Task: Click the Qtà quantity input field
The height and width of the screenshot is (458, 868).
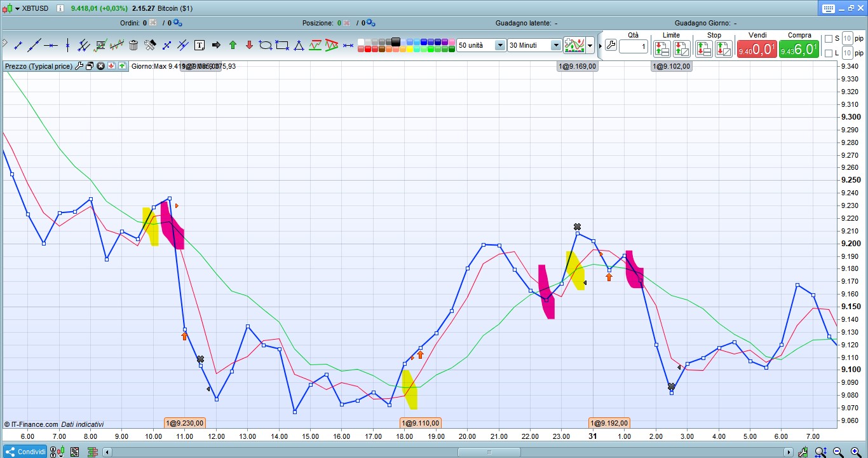Action: click(634, 46)
